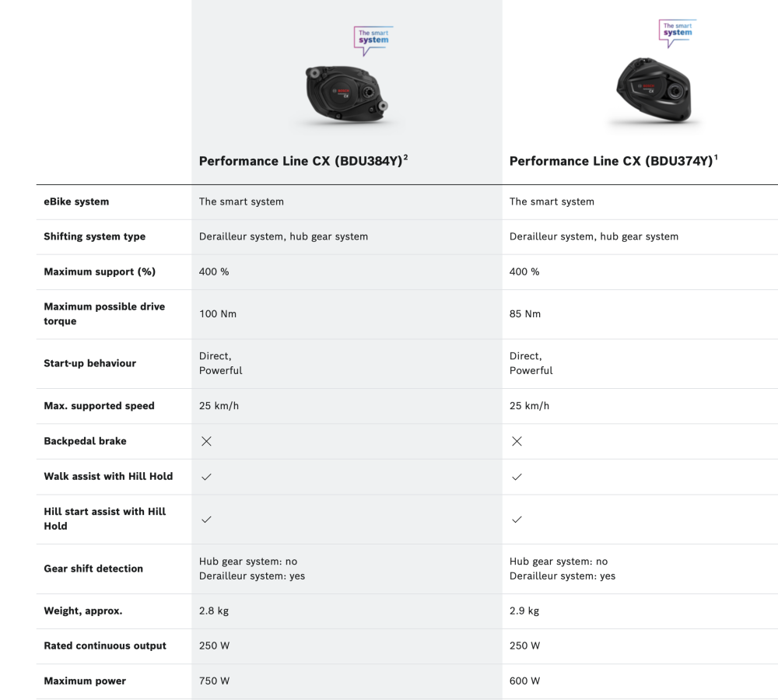Click the Hill start assist checkmark for BDU374Y
This screenshot has width=778, height=700.
(517, 519)
